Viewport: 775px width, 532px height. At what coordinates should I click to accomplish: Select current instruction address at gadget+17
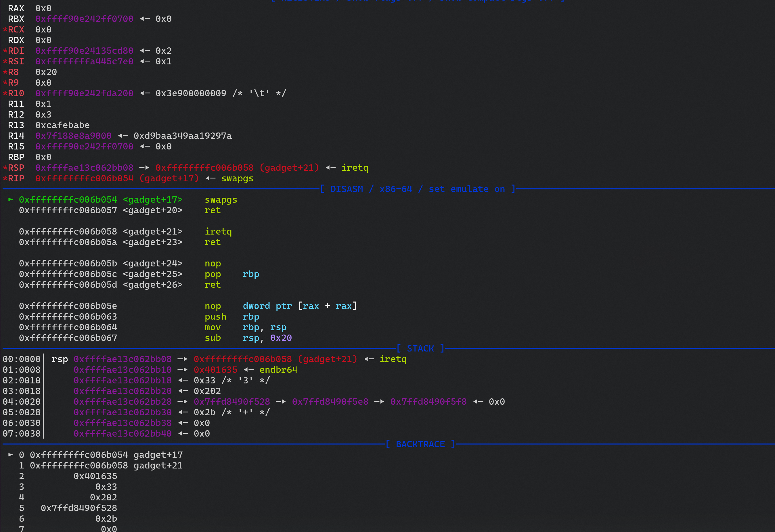coord(68,200)
